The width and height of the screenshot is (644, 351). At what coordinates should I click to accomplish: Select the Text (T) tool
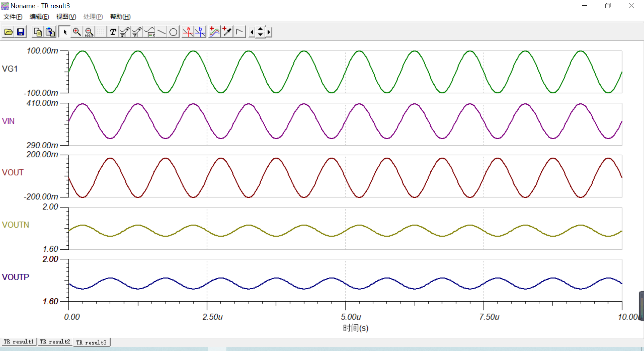coord(113,32)
